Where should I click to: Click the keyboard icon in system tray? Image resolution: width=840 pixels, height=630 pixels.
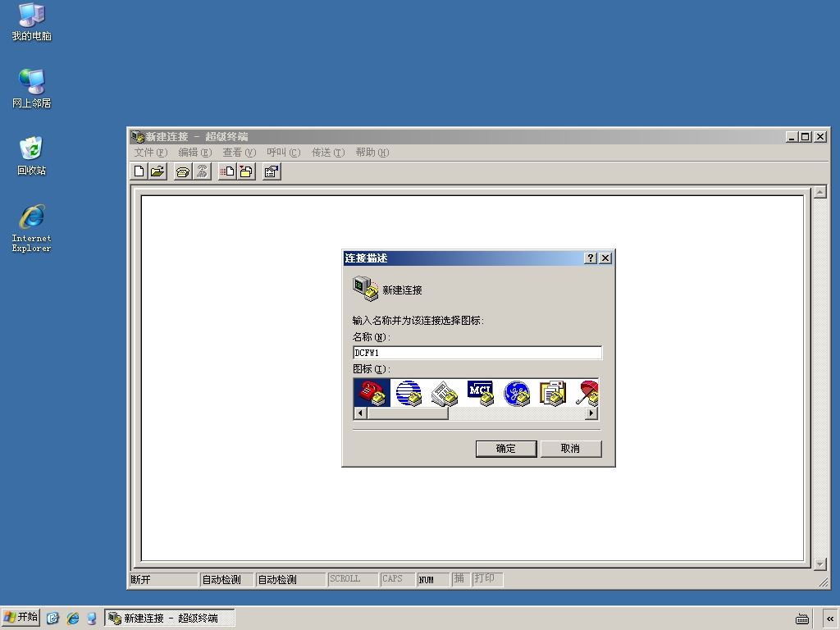pos(802,619)
